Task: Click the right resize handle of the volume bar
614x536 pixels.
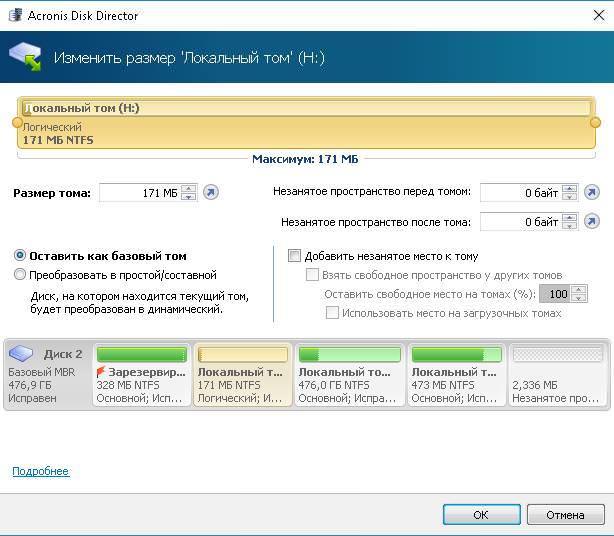Action: tap(595, 123)
